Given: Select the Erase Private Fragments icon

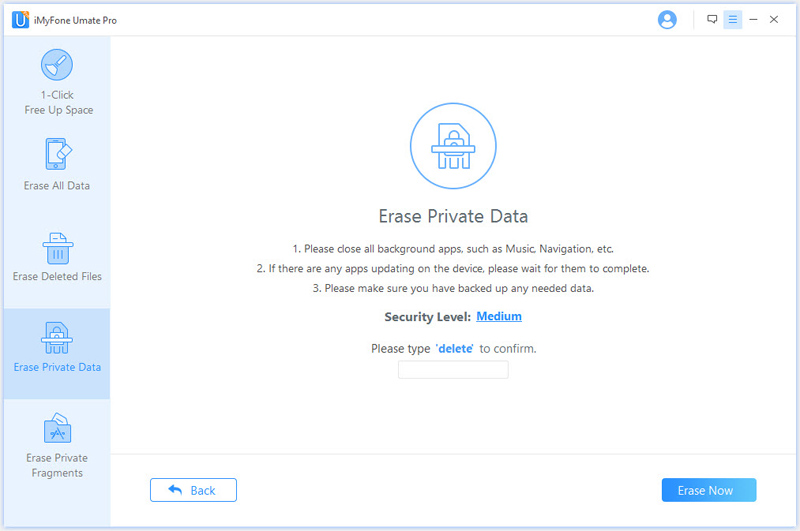Looking at the screenshot, I should point(56,429).
